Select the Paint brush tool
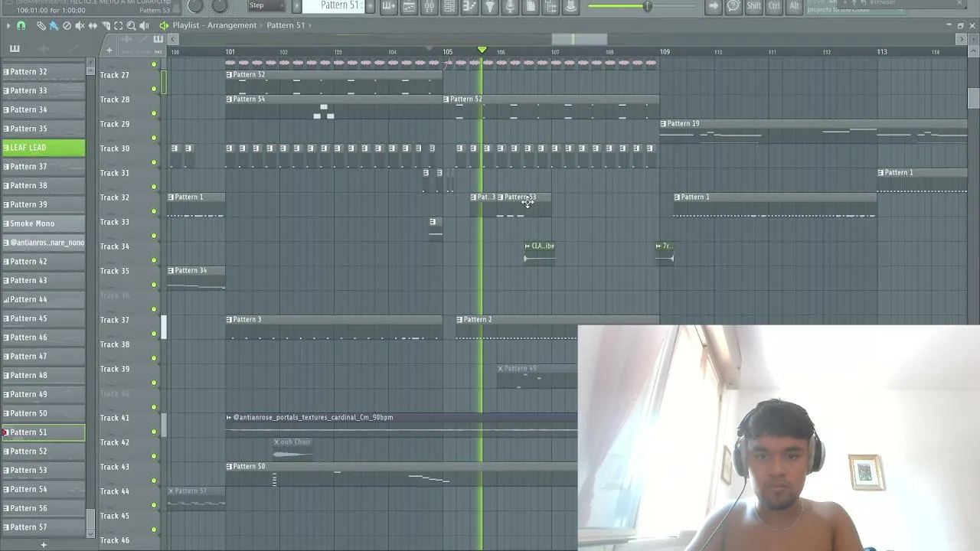This screenshot has height=551, width=980. coord(54,25)
